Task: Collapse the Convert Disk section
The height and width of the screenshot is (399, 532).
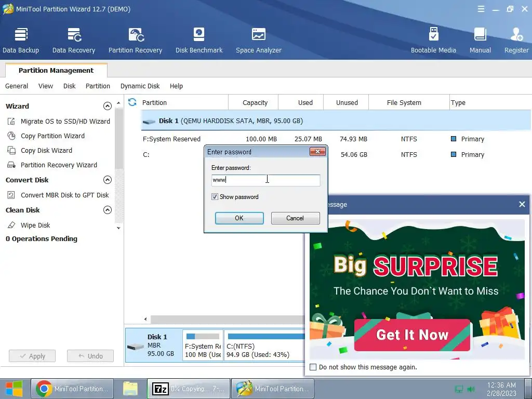Action: (x=107, y=180)
